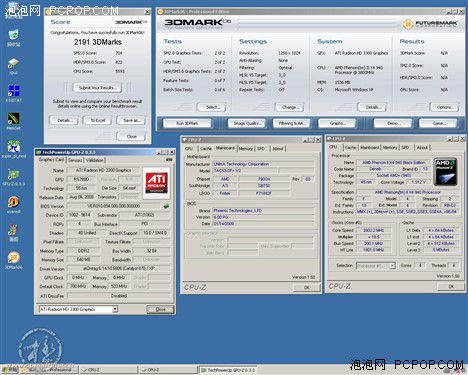Switch to 3DMark06 Professional taskbar button

coord(49,370)
